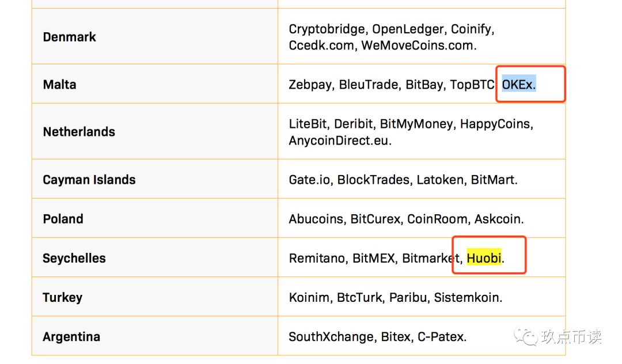Select the Seychelles row label
The image size is (622, 364).
click(74, 258)
